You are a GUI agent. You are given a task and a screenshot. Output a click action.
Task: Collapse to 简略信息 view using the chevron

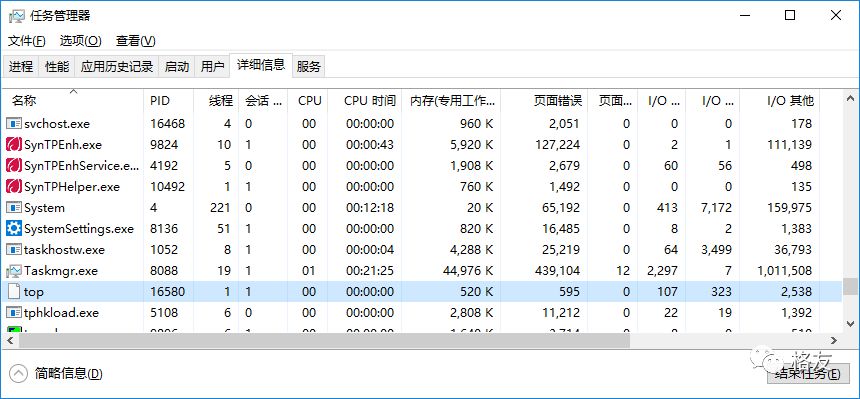click(x=18, y=374)
